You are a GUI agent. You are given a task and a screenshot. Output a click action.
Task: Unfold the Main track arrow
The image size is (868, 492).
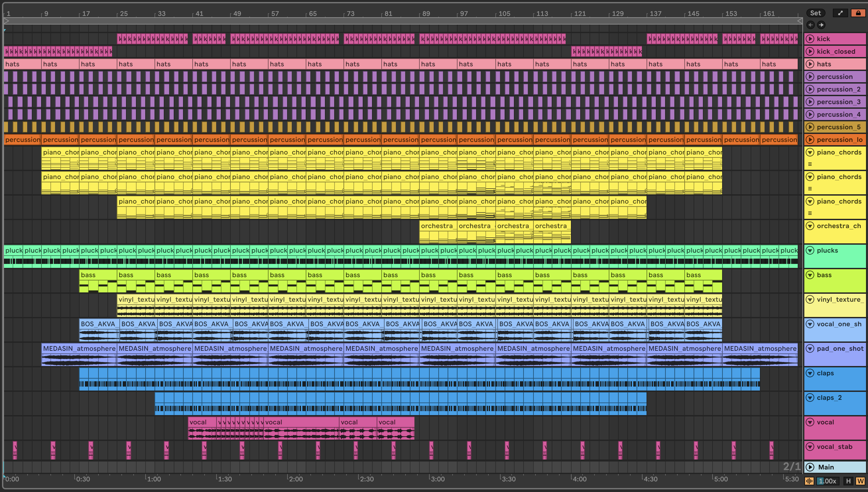click(810, 467)
